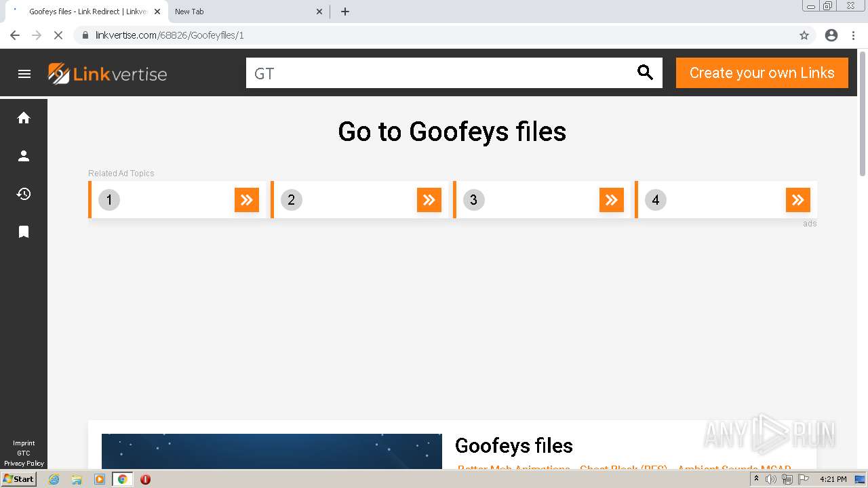Bookmark this page with the star
Screen dimensions: 868x488
(804, 35)
